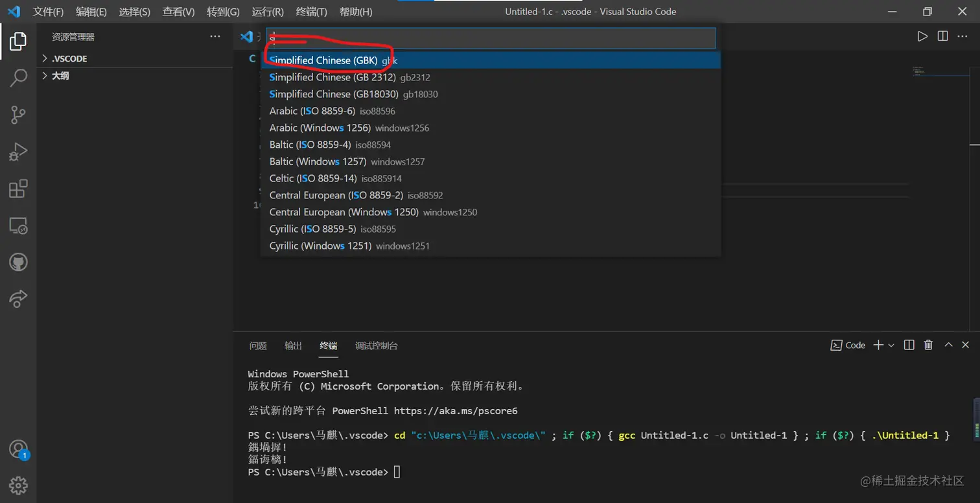The image size is (980, 503).
Task: Open the Manage gear icon
Action: coord(18,485)
